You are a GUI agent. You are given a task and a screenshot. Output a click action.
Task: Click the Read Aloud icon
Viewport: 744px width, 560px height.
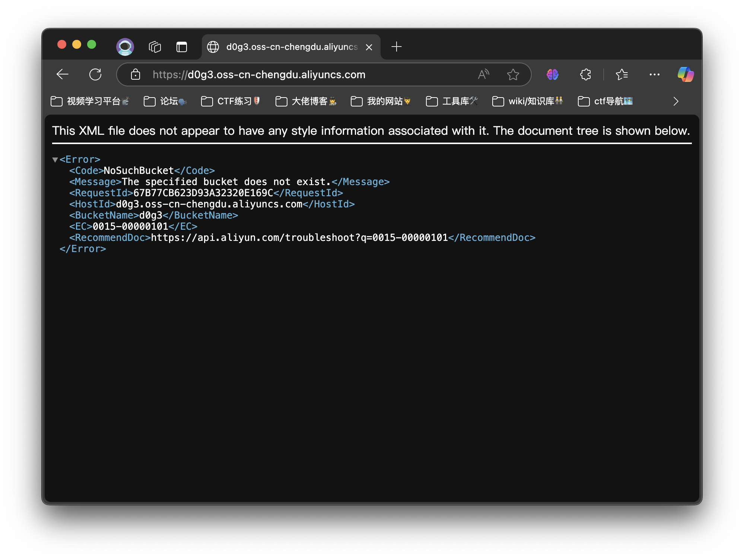pos(483,74)
